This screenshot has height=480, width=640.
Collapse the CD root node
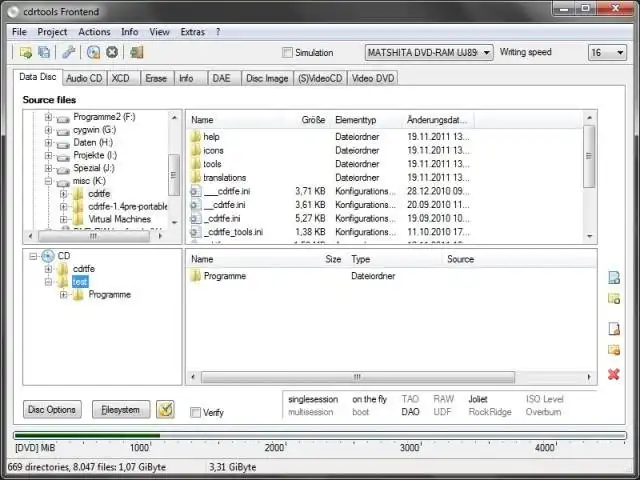(x=33, y=256)
